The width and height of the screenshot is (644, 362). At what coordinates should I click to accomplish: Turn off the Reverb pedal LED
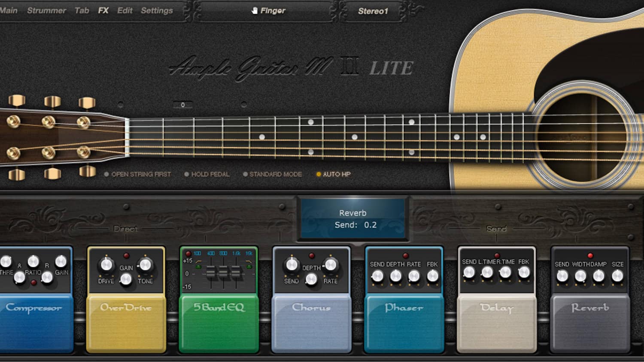coord(590,256)
